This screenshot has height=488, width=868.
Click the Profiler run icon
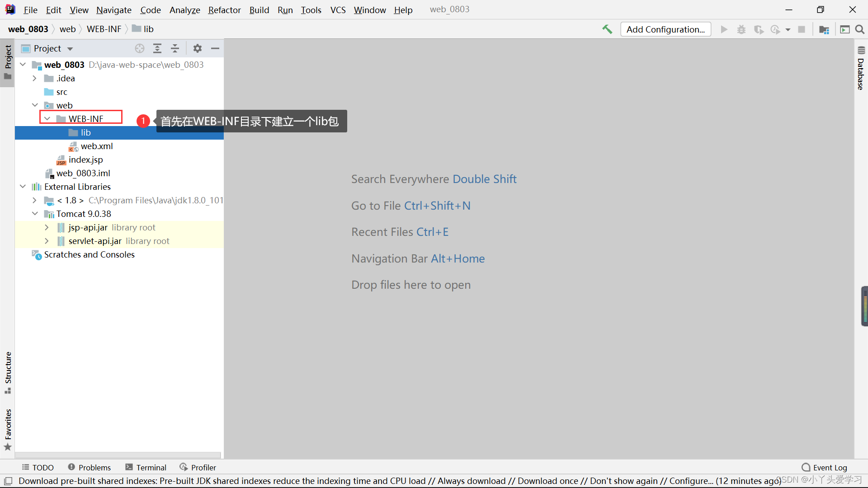pos(775,29)
